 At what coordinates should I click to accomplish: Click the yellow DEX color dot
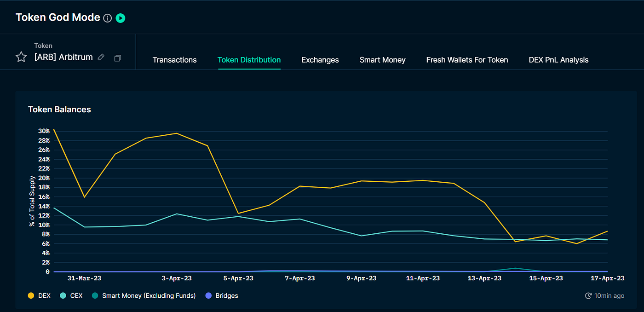click(31, 295)
